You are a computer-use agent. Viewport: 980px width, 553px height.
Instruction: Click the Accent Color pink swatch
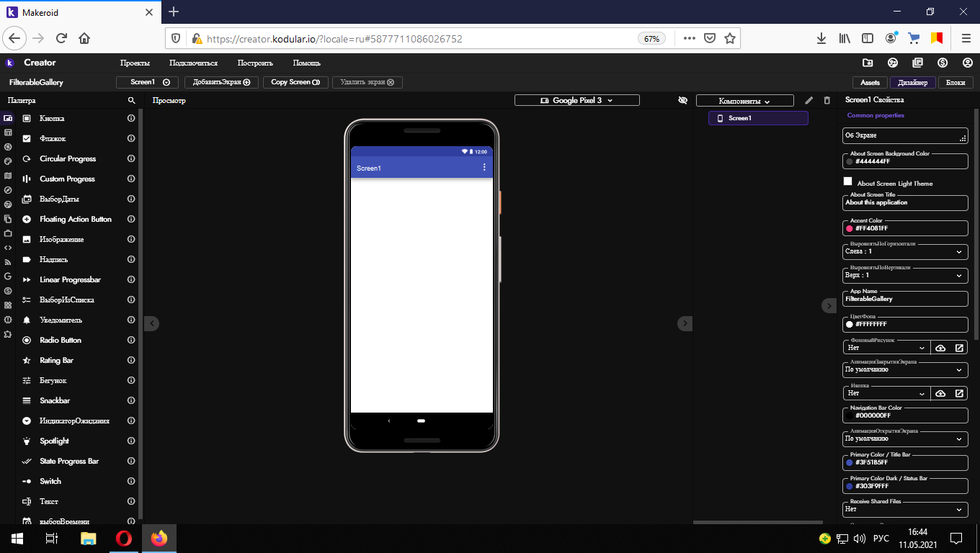[850, 228]
